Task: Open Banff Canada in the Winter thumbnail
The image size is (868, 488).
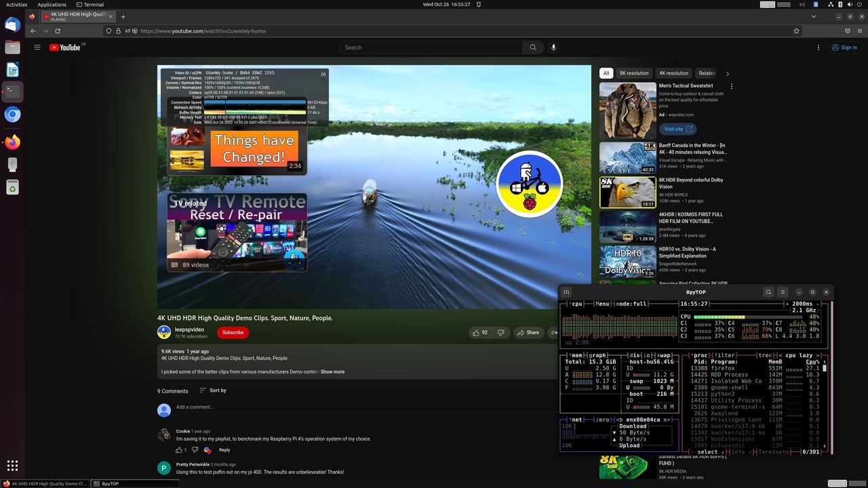Action: pos(627,158)
